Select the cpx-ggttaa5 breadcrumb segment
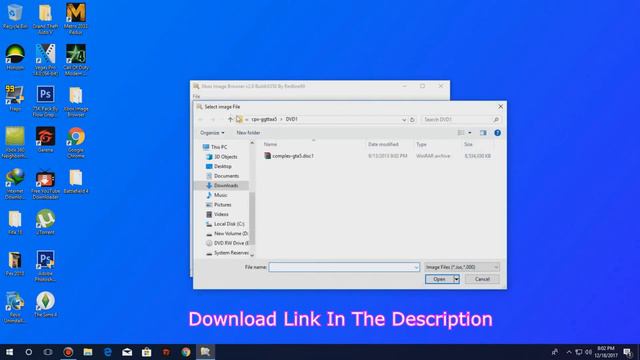The height and width of the screenshot is (360, 640). pos(264,119)
